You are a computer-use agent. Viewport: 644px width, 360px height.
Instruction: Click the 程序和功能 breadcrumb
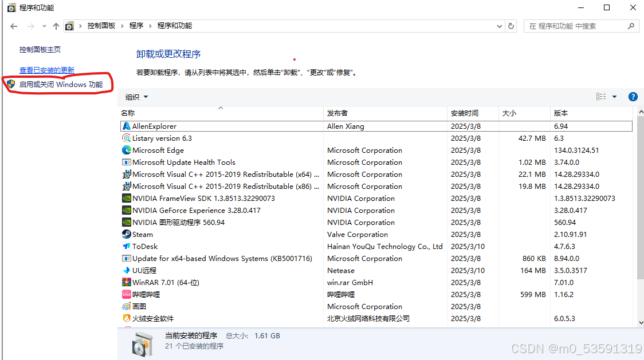pos(175,26)
